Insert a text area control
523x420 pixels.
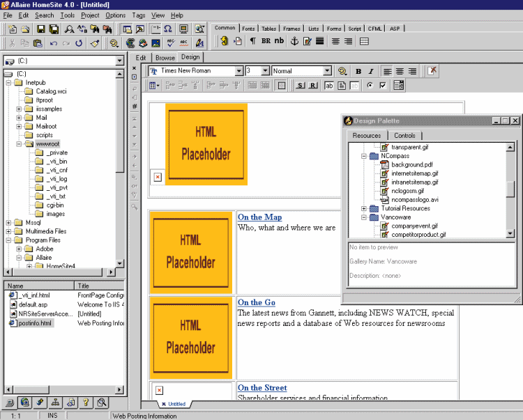point(342,86)
